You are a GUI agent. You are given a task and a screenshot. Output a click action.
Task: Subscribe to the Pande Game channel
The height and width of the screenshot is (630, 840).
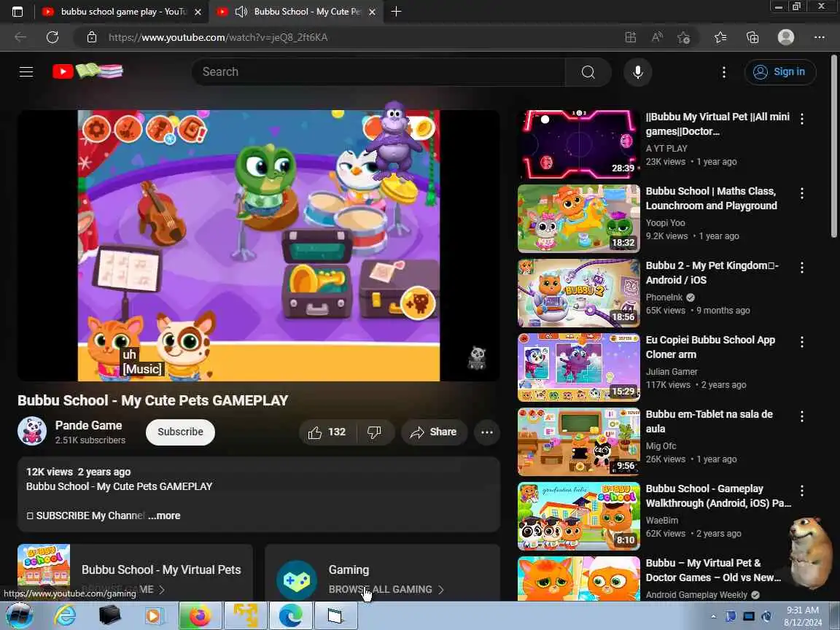(181, 432)
